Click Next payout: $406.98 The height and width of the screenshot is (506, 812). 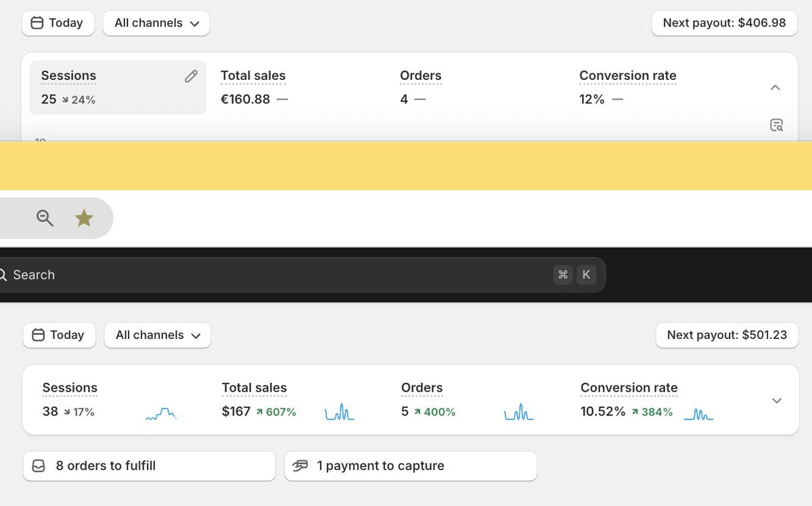pos(723,22)
